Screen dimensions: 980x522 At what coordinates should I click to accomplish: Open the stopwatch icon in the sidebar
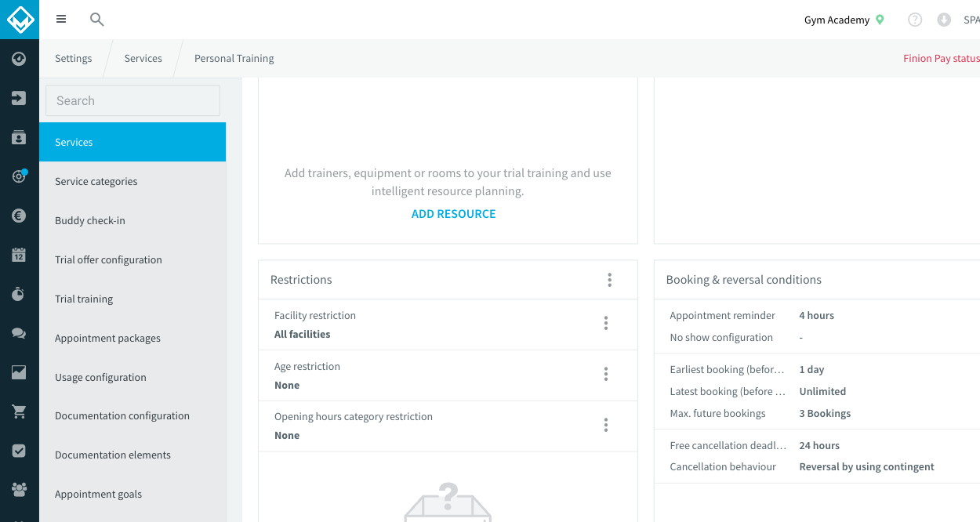pos(20,294)
